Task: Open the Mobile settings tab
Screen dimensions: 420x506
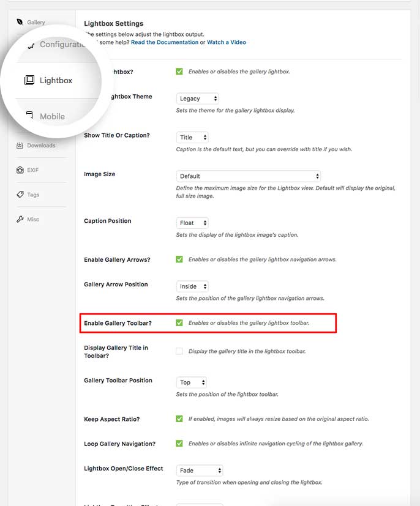Action: (52, 116)
